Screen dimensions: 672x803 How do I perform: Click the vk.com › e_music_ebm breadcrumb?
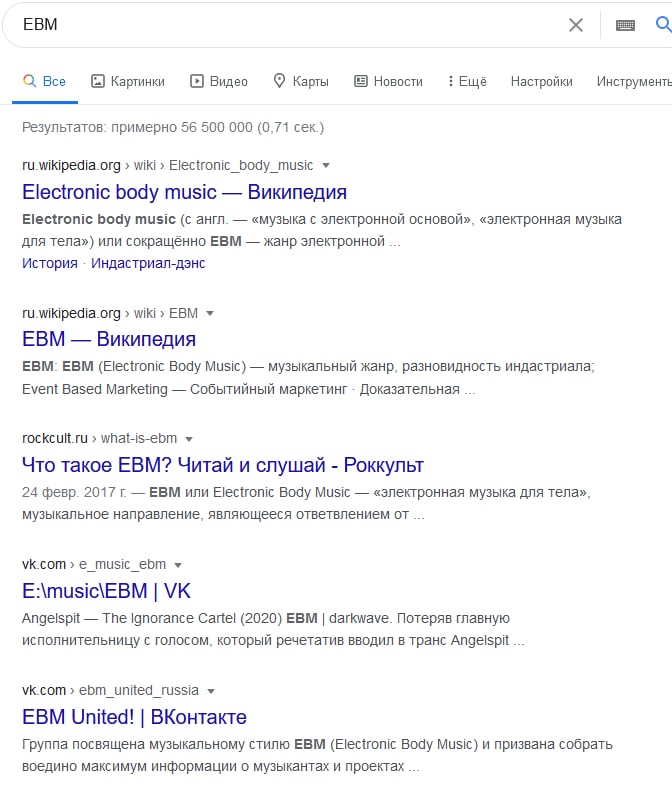[94, 564]
